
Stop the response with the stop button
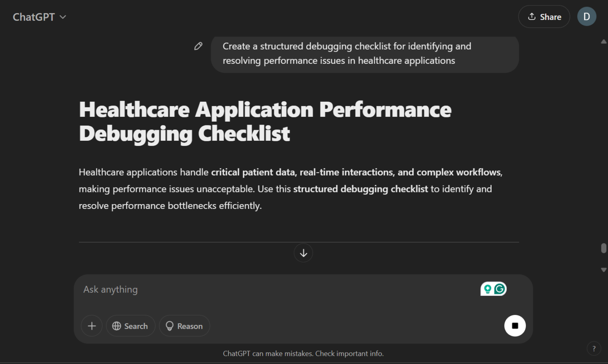coord(515,326)
